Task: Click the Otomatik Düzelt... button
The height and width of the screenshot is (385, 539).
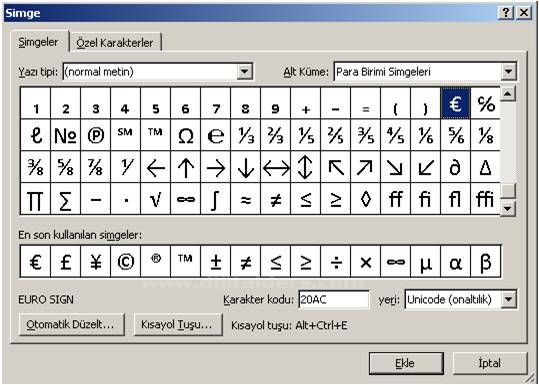Action: pos(72,324)
